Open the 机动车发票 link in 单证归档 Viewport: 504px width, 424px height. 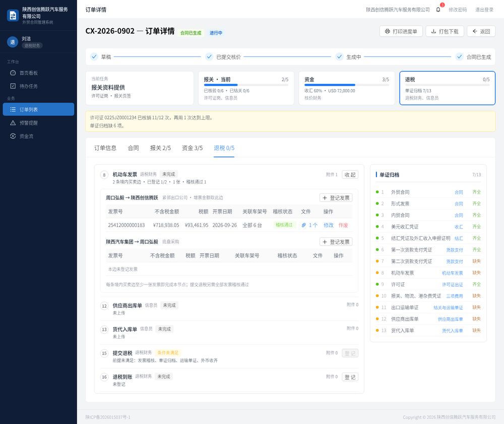[x=452, y=273]
